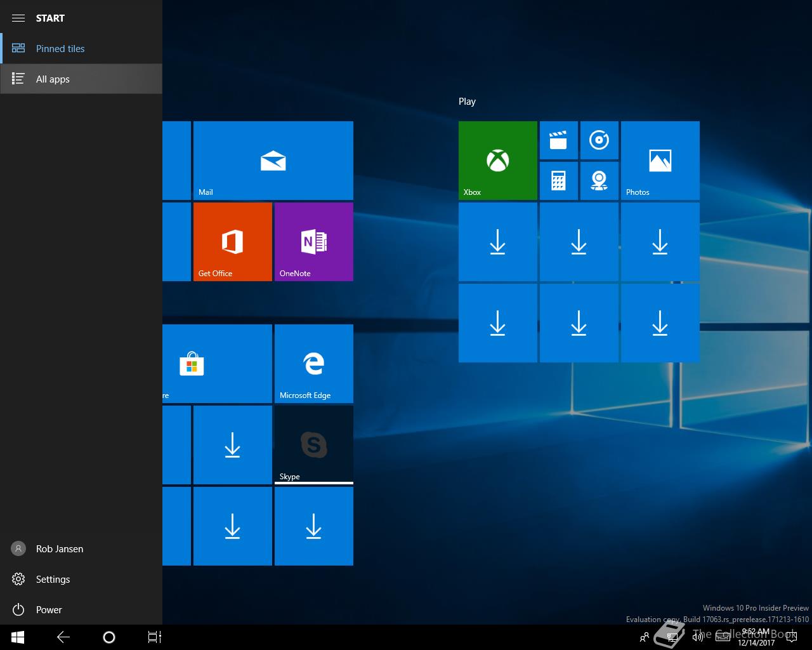Select Pinned tiles view
The height and width of the screenshot is (650, 812).
[81, 48]
